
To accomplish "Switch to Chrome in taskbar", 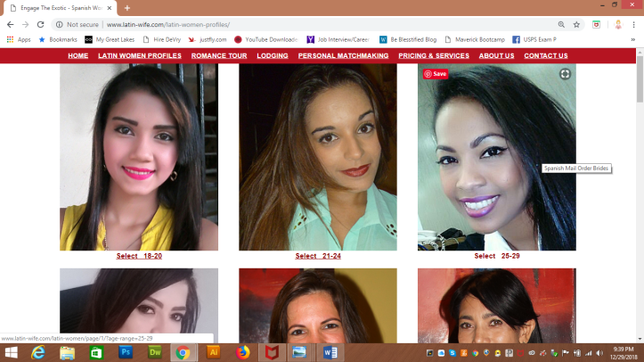I will coord(183,352).
